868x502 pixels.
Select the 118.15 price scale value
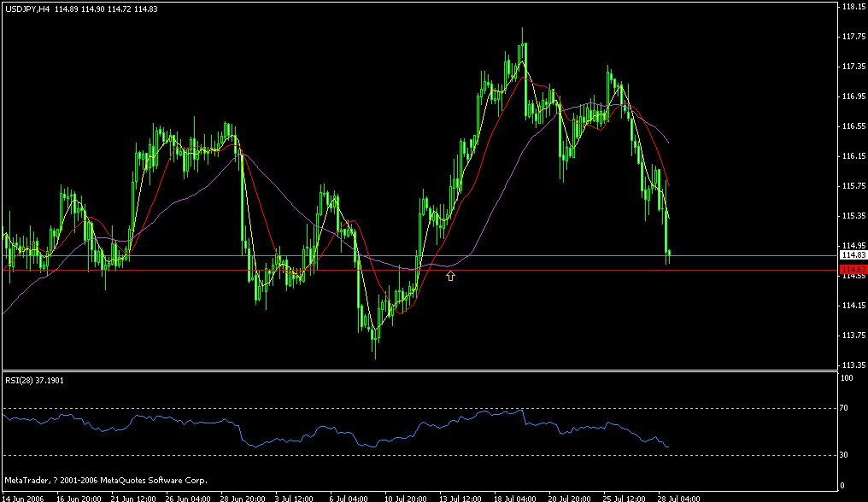point(852,7)
